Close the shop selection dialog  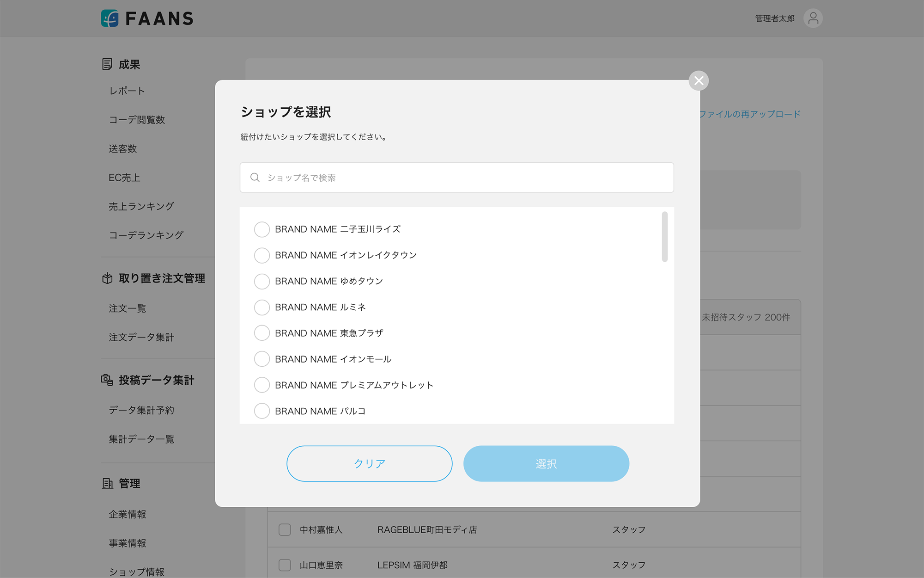699,81
